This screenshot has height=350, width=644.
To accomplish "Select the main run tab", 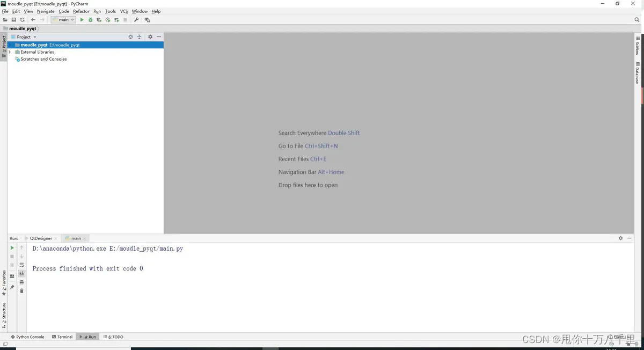I will tap(76, 238).
